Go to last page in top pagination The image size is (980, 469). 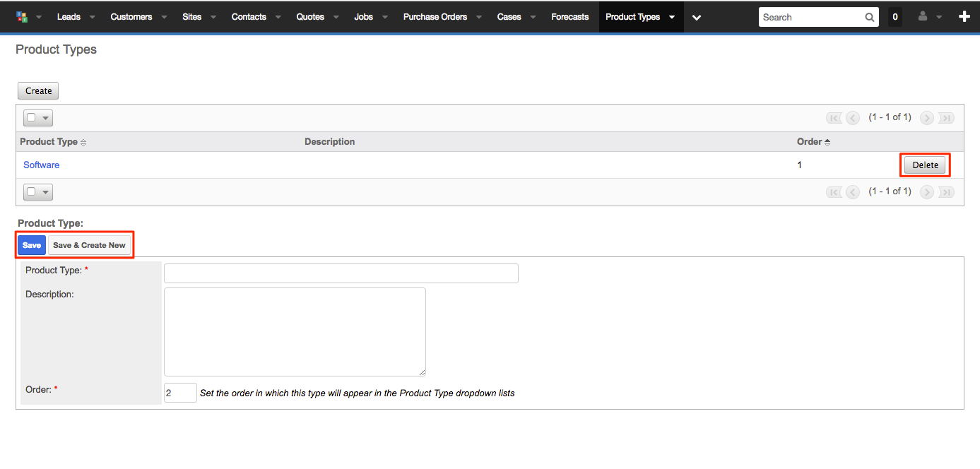[946, 117]
